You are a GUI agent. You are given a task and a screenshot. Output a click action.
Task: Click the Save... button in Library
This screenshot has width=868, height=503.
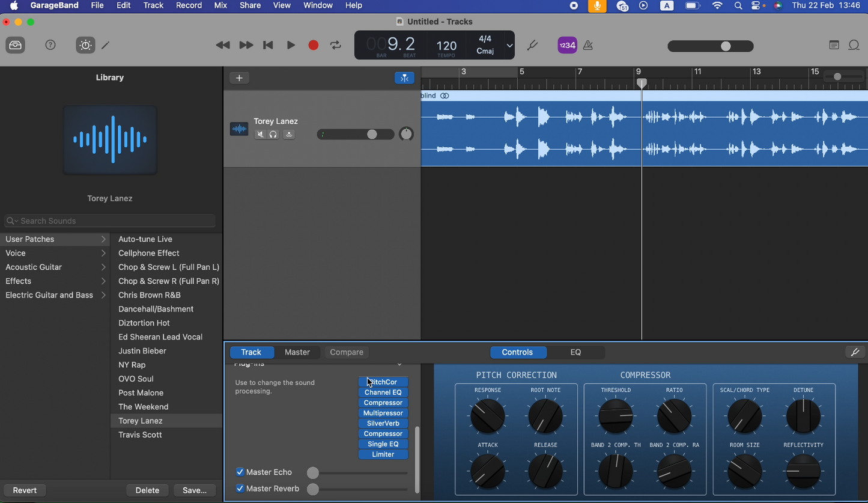195,490
